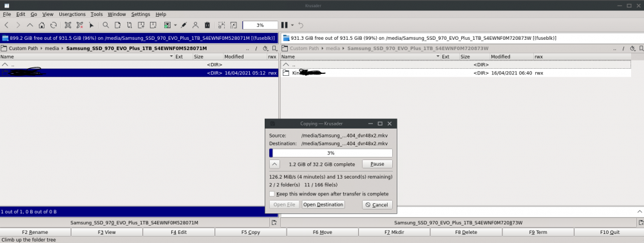Sort right panel by Size column

point(475,57)
